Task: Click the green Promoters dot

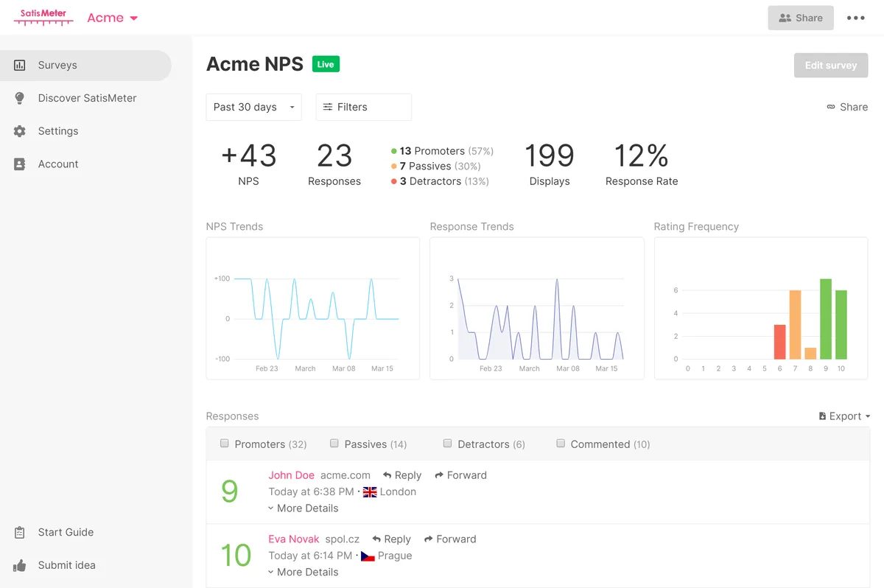Action: [x=394, y=151]
